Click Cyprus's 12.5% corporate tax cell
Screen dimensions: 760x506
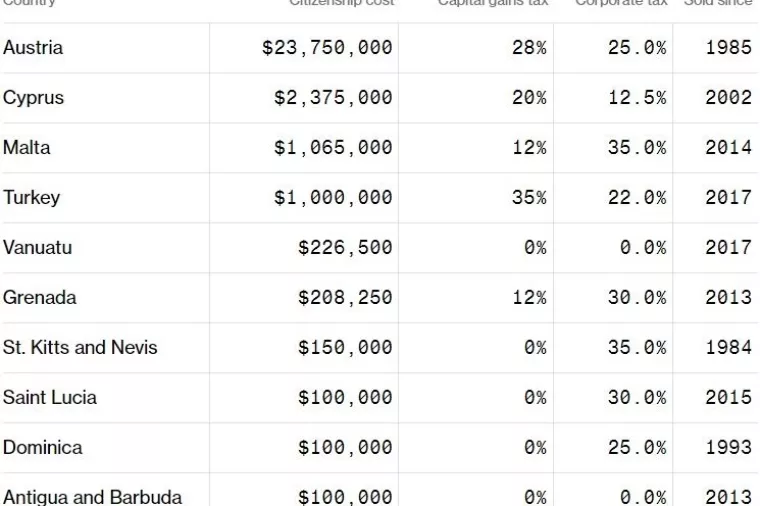(636, 98)
